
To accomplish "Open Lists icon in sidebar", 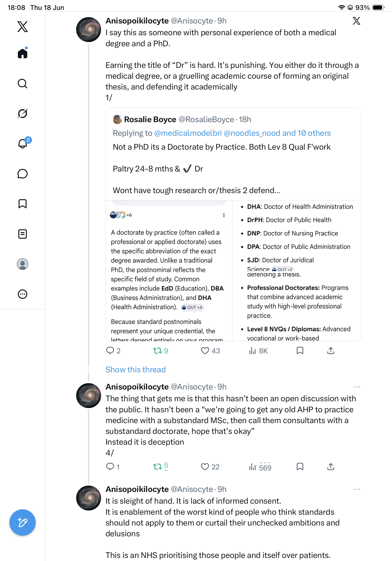I will click(23, 234).
